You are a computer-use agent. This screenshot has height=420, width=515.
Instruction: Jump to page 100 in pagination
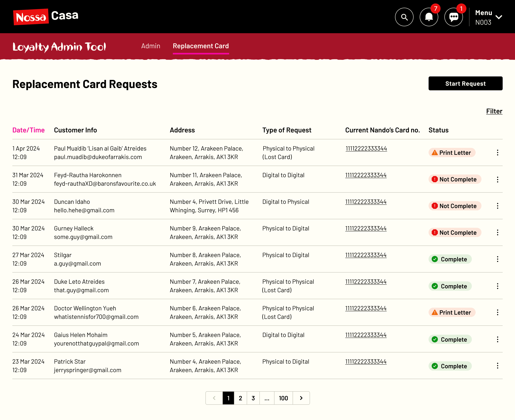pos(283,398)
